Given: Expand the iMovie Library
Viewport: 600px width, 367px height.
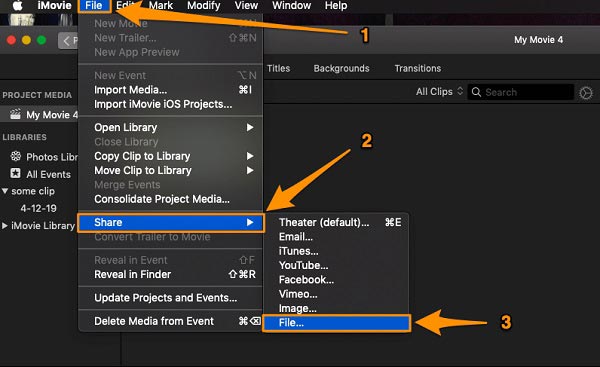Looking at the screenshot, I should click(5, 225).
